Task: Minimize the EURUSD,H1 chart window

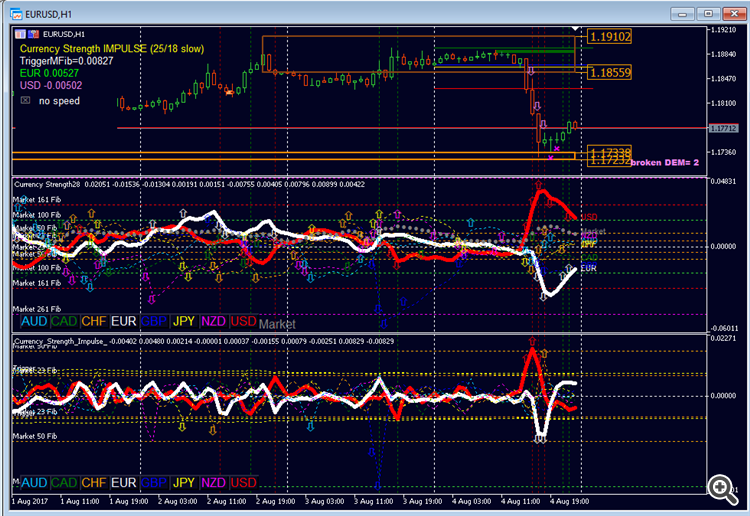Action: pos(683,14)
